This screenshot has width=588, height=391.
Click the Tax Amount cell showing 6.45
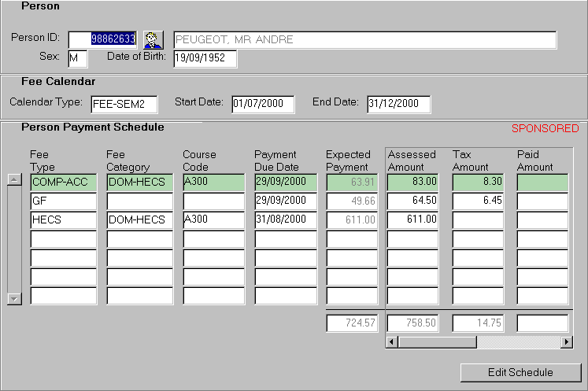(x=479, y=201)
